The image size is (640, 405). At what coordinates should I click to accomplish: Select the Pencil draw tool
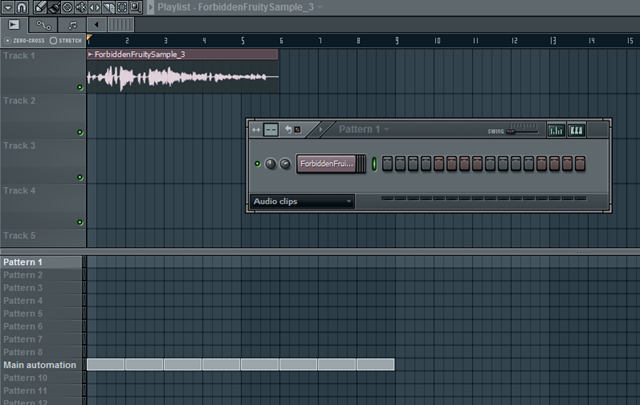(40, 7)
